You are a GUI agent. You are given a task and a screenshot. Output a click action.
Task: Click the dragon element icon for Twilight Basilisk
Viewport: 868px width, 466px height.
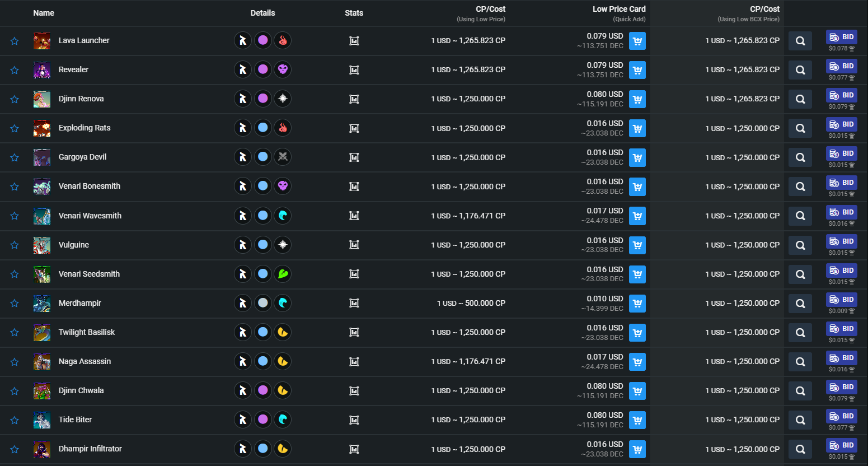point(283,332)
